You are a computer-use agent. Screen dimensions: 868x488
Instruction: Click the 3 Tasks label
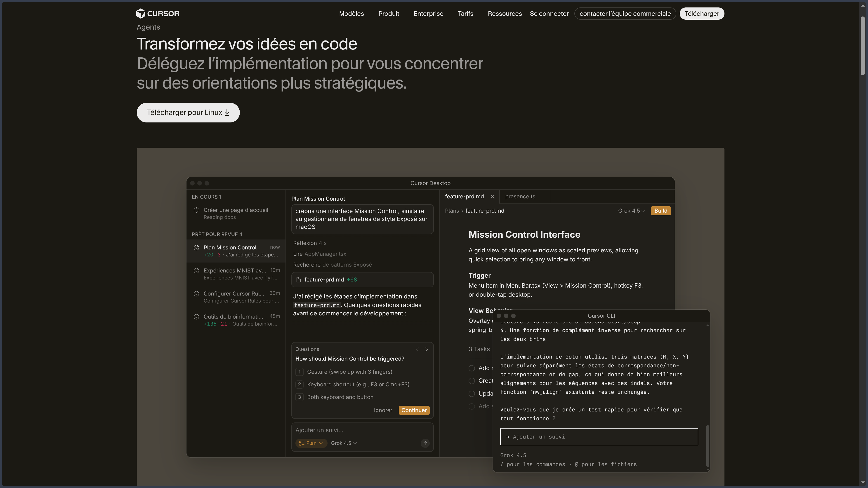coord(479,349)
